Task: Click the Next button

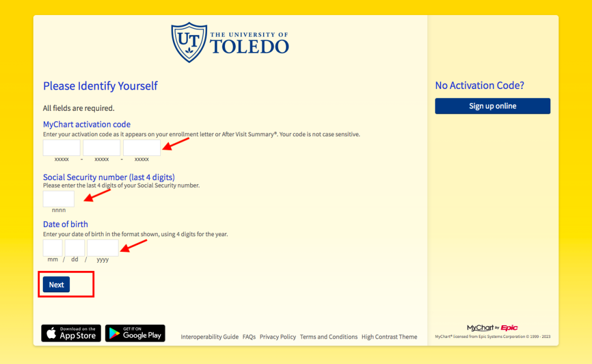Action: point(56,284)
